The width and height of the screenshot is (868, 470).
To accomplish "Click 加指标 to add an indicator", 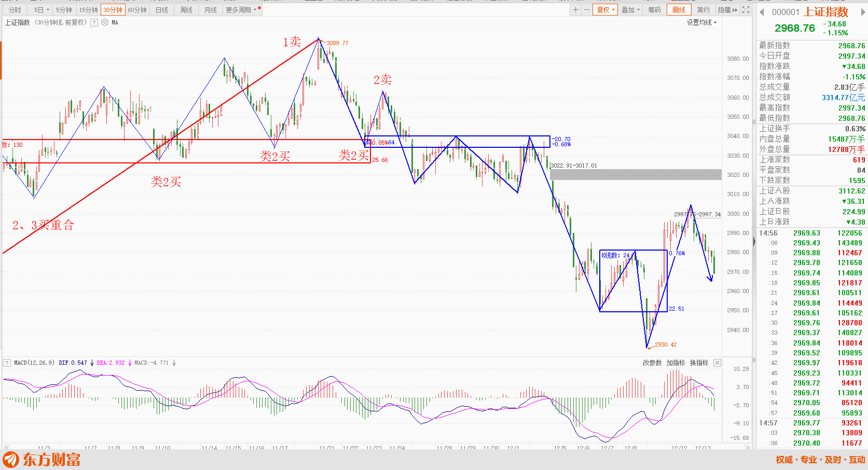I will coord(676,363).
